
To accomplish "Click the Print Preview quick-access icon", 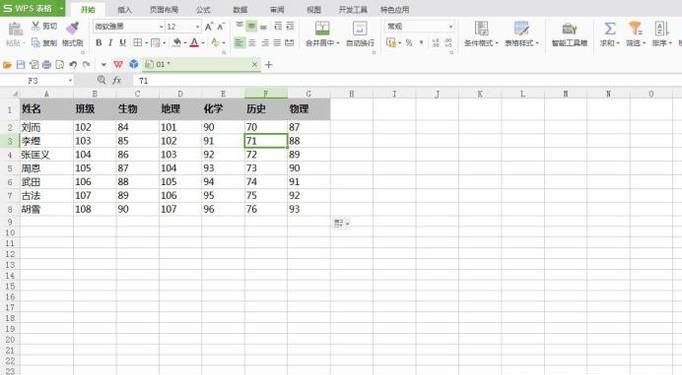I will tap(60, 65).
